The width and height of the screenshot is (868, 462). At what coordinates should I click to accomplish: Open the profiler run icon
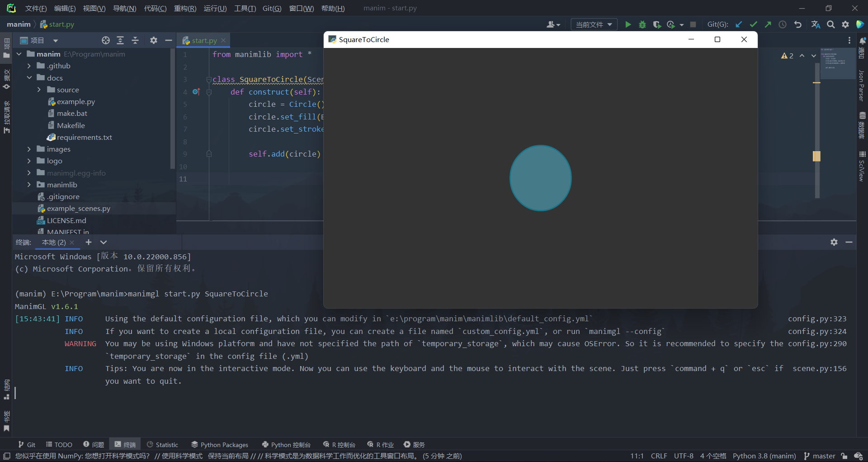point(671,24)
